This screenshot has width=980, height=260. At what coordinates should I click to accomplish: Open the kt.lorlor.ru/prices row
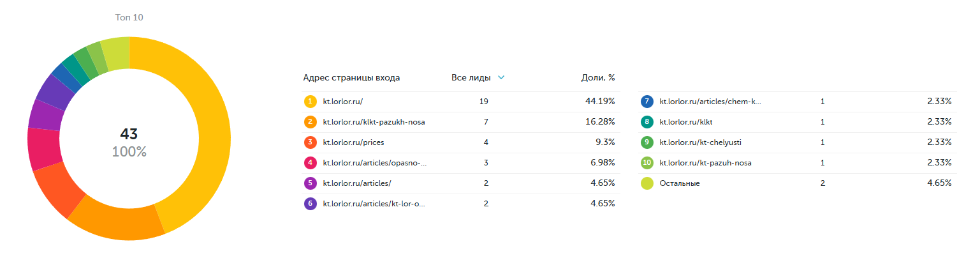pos(353,142)
